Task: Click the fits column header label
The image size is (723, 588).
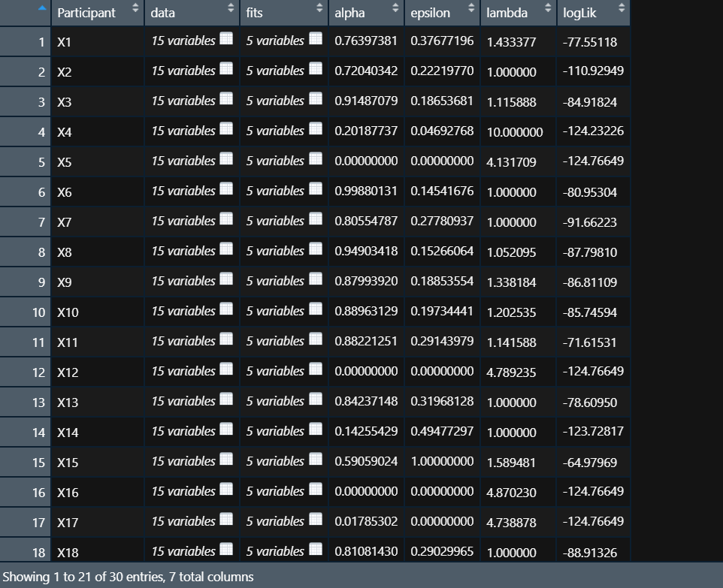Action: 254,13
